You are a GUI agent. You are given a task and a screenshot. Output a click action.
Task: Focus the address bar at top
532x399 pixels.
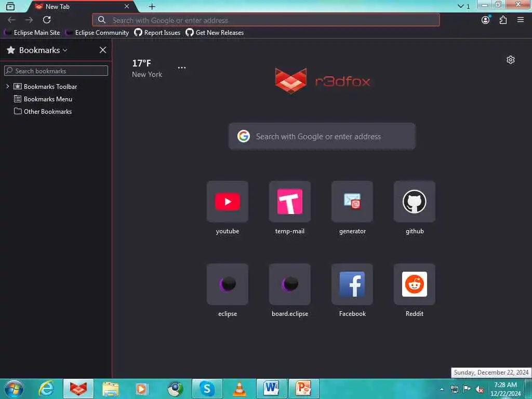tap(266, 20)
